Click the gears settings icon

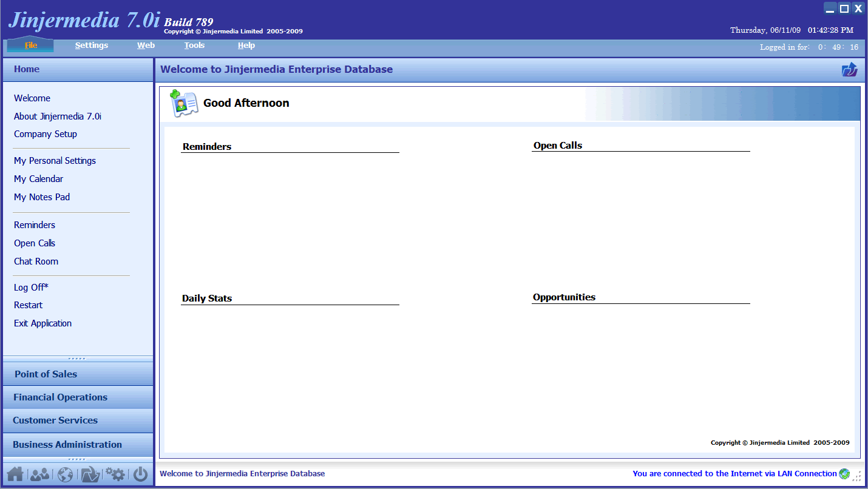115,474
